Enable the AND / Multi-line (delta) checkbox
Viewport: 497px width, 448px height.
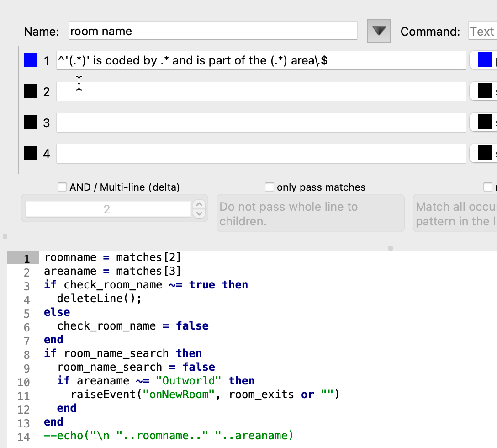(62, 187)
